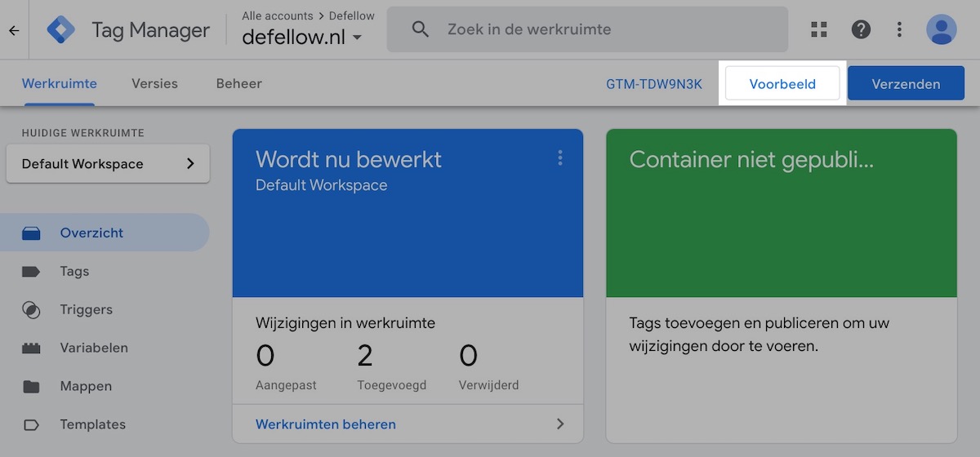Open the Wordt nu bewerkt card menu
Image resolution: width=980 pixels, height=457 pixels.
pos(560,158)
